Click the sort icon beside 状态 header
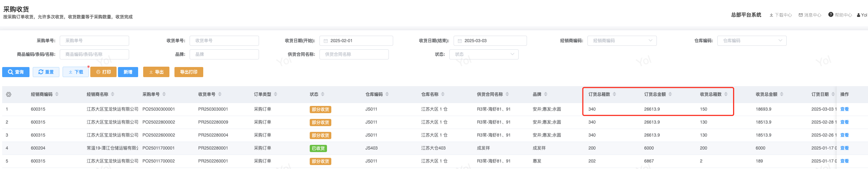This screenshot has height=169, width=868. pyautogui.click(x=323, y=94)
